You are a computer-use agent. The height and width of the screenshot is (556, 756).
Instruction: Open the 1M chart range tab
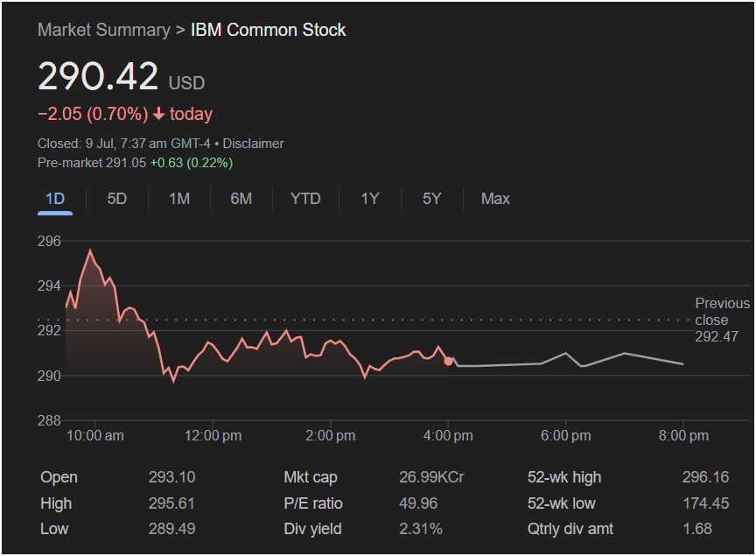[179, 199]
